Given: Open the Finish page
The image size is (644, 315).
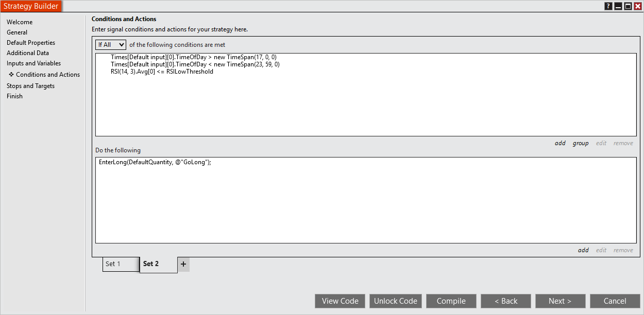Looking at the screenshot, I should (x=14, y=96).
